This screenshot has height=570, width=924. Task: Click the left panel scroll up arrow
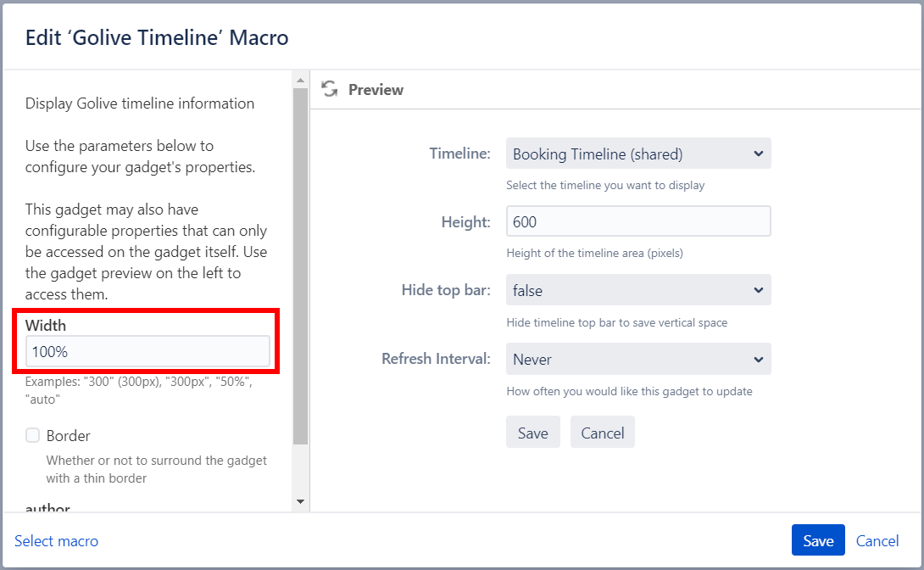[300, 80]
